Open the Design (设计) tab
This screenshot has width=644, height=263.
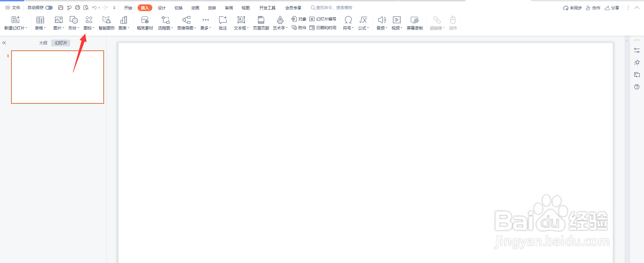coord(162,8)
